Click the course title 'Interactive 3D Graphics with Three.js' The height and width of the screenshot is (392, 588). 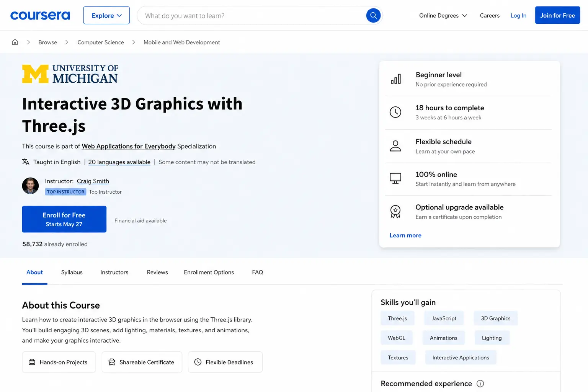click(x=132, y=115)
